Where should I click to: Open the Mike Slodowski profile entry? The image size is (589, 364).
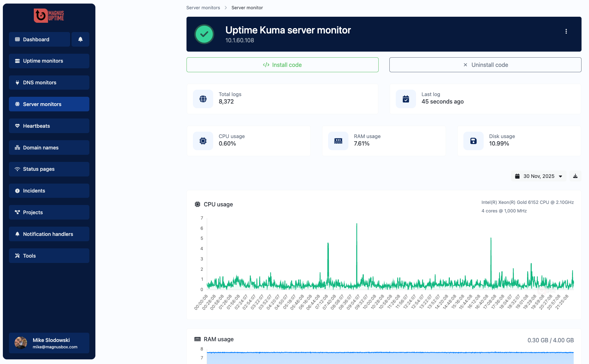point(49,343)
